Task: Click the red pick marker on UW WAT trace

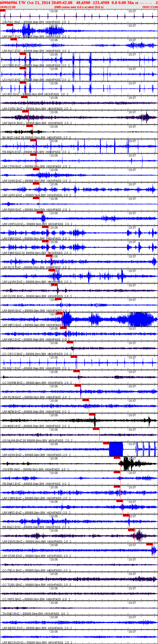Action: [10, 25]
